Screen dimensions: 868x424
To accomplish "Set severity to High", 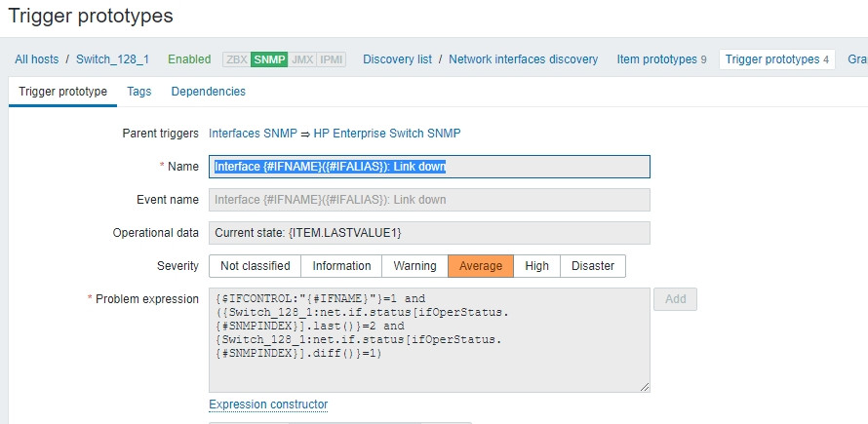I will [537, 266].
